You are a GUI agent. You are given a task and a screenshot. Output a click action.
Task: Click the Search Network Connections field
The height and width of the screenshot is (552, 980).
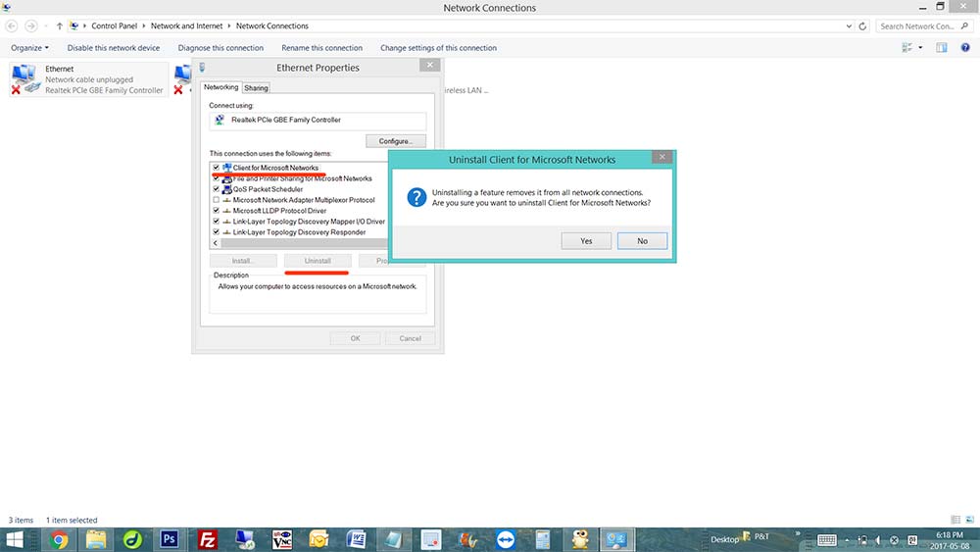pyautogui.click(x=924, y=26)
